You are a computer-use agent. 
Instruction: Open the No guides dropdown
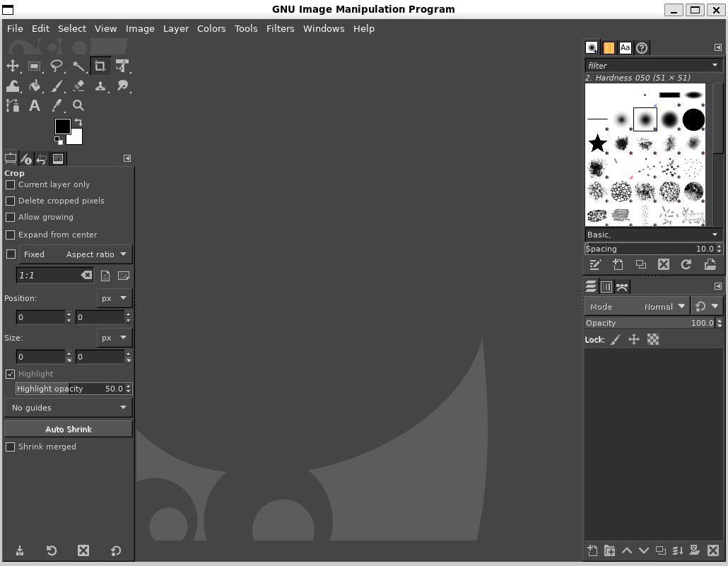tap(69, 408)
